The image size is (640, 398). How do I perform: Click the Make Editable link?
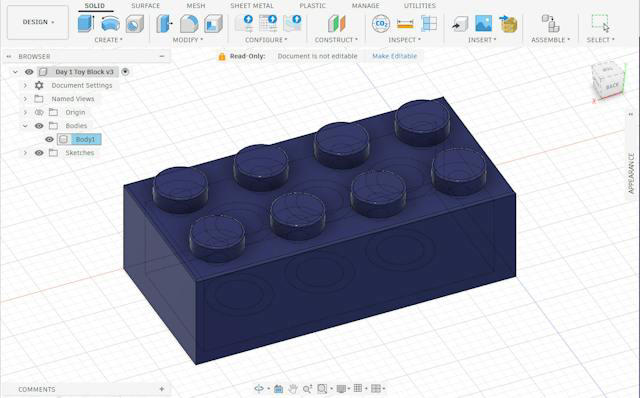coord(394,56)
